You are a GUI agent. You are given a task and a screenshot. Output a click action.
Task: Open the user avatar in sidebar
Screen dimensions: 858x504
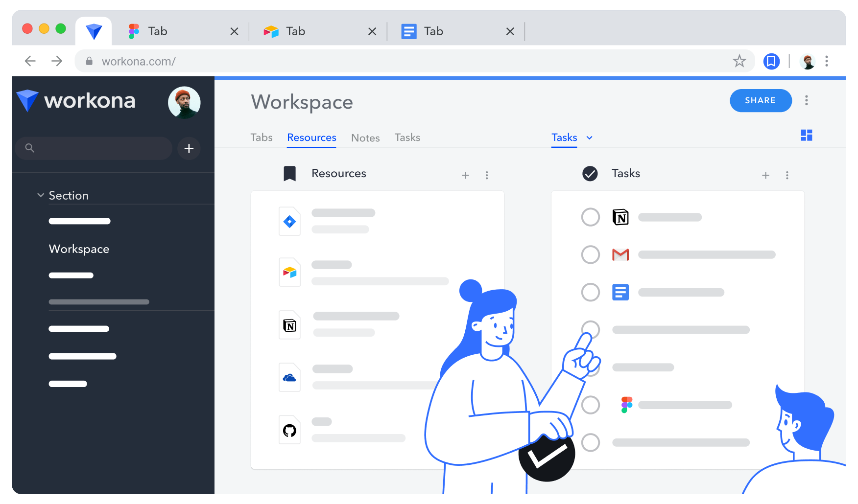click(x=184, y=103)
